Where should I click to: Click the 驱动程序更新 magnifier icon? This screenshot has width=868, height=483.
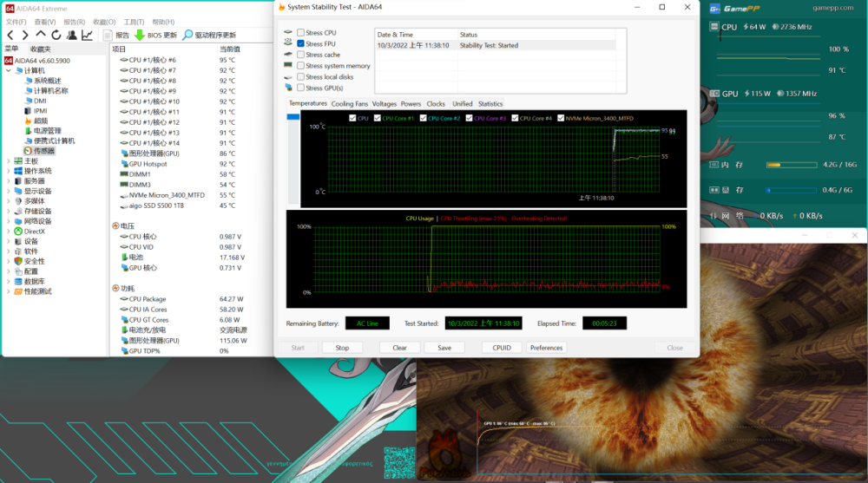click(187, 35)
